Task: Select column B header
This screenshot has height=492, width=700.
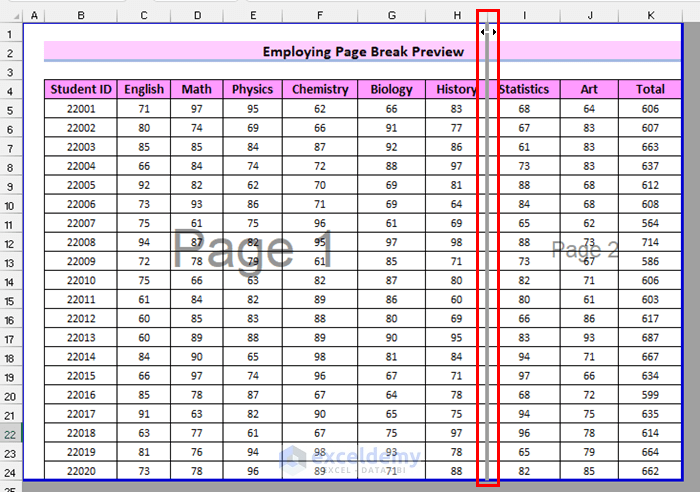Action: (x=81, y=16)
